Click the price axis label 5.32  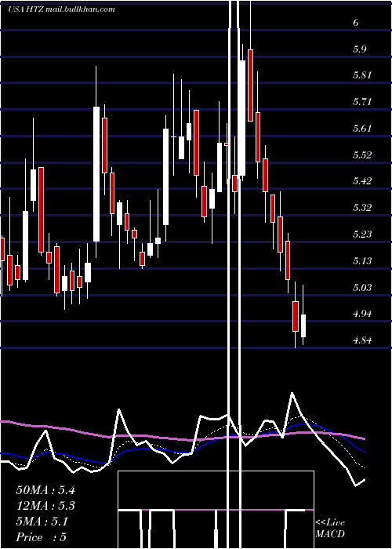tap(361, 208)
